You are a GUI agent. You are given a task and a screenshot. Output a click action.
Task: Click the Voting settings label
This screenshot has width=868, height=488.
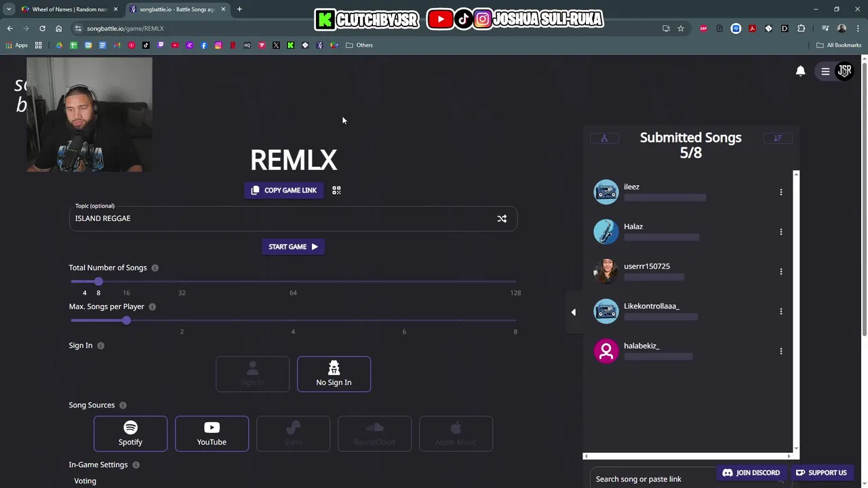85,481
